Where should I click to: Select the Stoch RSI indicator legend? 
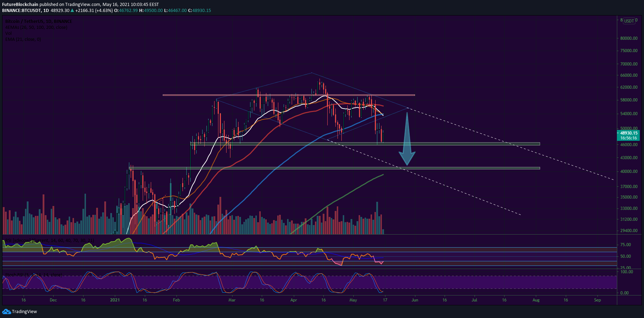pos(33,275)
